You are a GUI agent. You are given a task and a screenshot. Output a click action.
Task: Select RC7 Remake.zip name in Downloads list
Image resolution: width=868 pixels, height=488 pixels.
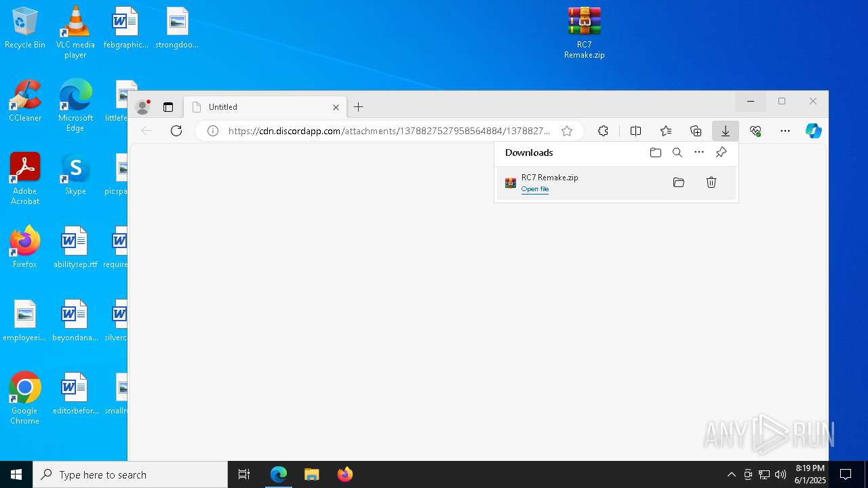click(x=549, y=178)
